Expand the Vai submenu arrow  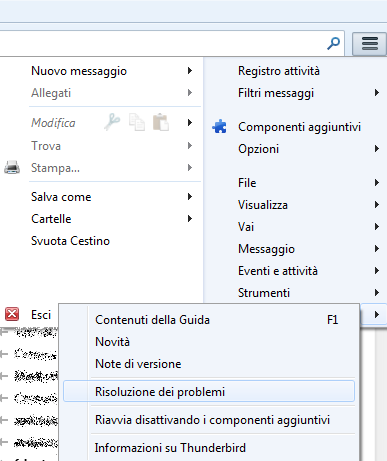coord(377,226)
